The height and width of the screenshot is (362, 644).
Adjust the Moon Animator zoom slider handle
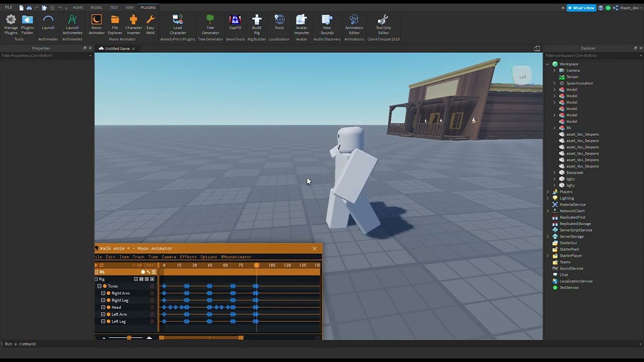pos(129,338)
